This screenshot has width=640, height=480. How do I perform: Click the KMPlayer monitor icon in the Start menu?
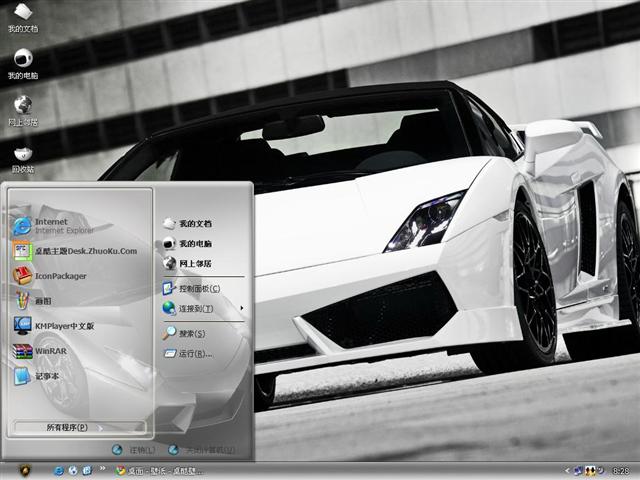click(22, 326)
